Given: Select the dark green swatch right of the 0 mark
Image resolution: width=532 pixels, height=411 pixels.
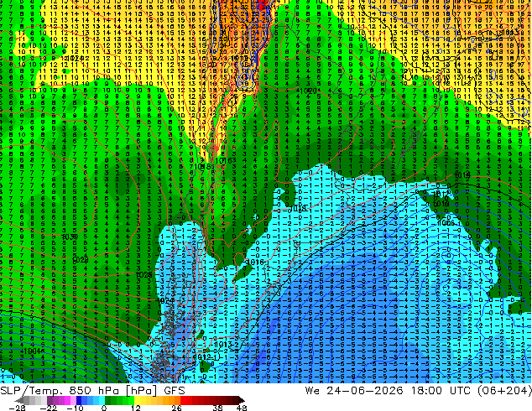Looking at the screenshot, I should pyautogui.click(x=108, y=401).
